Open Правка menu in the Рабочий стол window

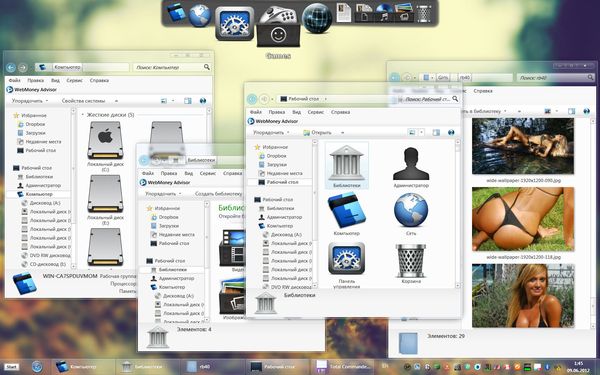[277, 112]
